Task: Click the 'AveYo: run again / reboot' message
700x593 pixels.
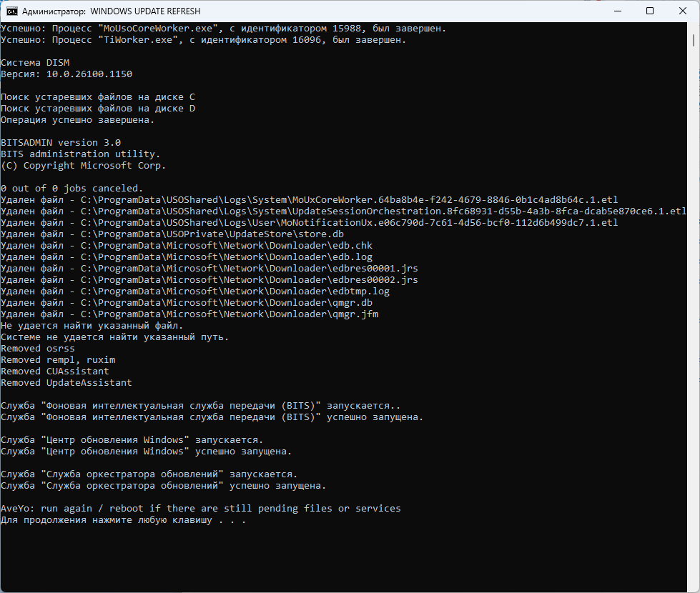Action: pos(200,509)
